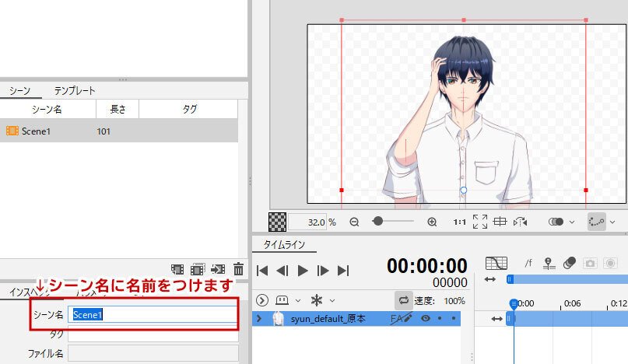Click the duplicate scene film icon
Viewport: 628px width, 364px height.
coord(198,269)
